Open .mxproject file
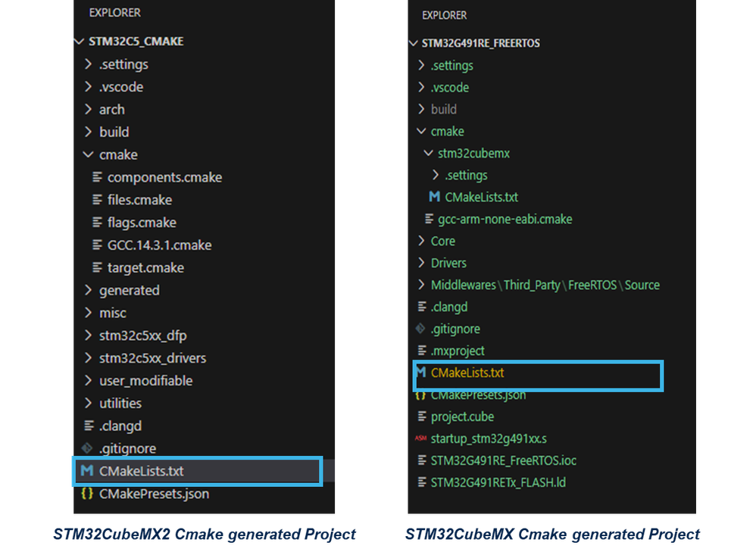756x552 pixels. 458,351
